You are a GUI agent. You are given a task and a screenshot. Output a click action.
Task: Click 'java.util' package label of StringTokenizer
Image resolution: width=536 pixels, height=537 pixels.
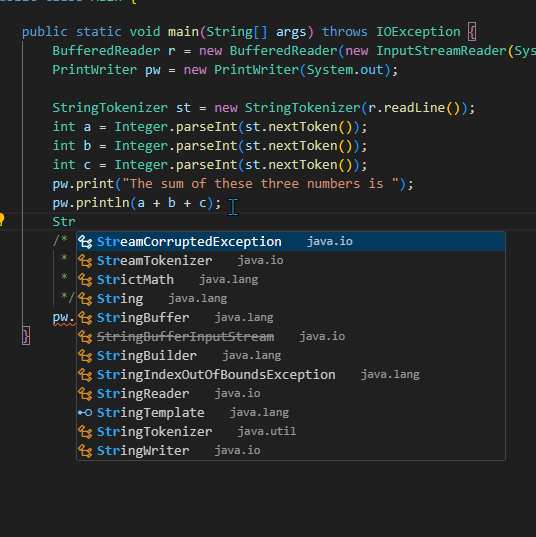coord(267,431)
